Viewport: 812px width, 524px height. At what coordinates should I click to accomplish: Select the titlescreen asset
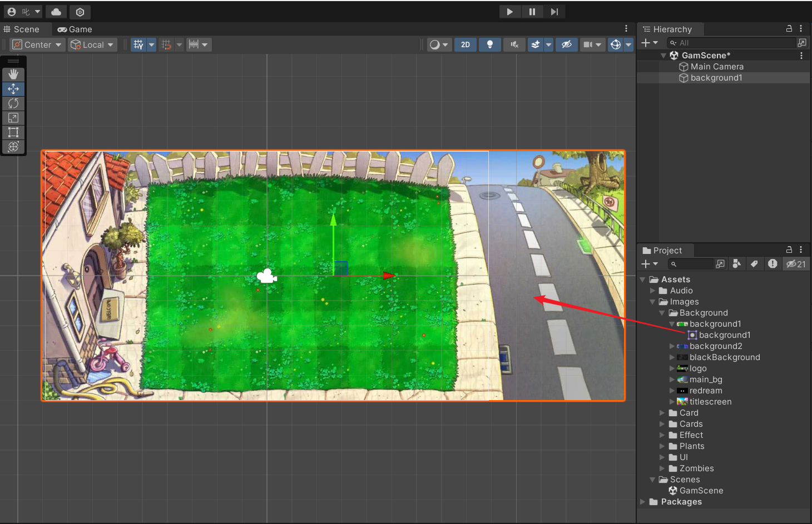pos(710,402)
